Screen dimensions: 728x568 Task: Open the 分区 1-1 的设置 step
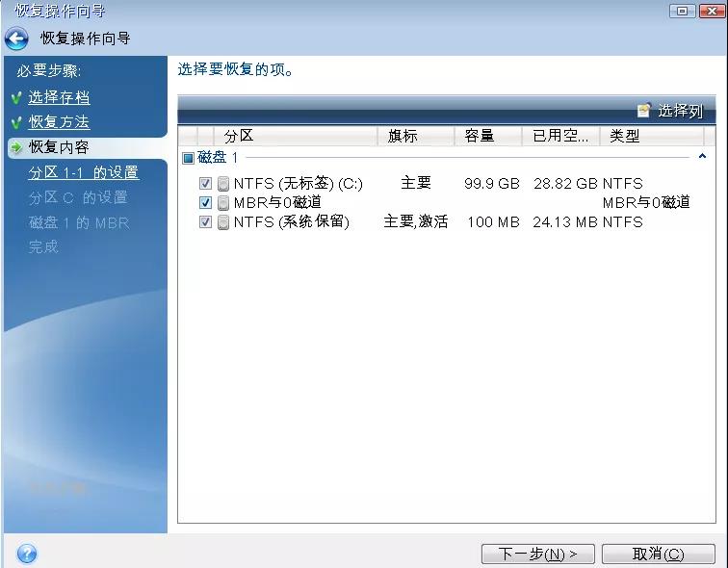(x=84, y=172)
